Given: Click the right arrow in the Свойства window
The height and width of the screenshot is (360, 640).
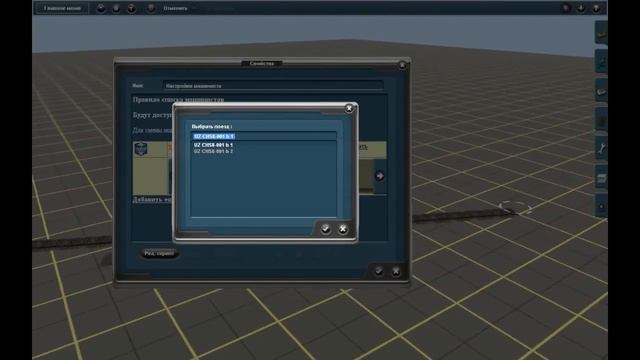Looking at the screenshot, I should 380,176.
